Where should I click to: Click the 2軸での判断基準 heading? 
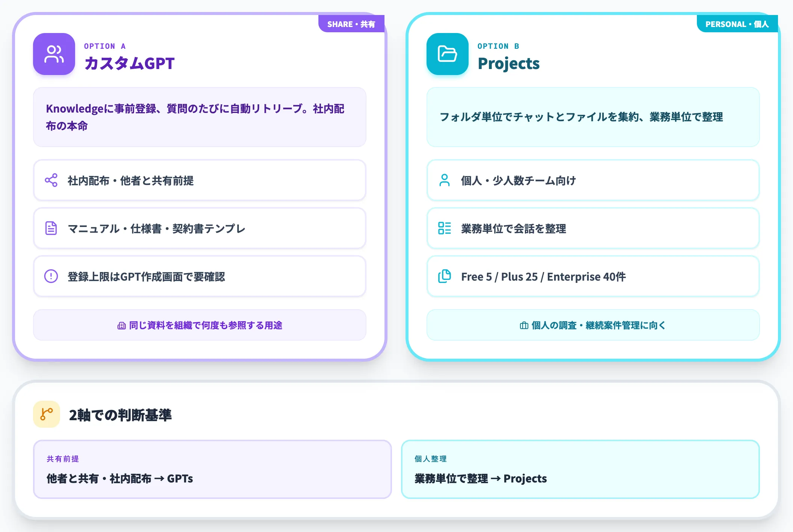point(120,415)
